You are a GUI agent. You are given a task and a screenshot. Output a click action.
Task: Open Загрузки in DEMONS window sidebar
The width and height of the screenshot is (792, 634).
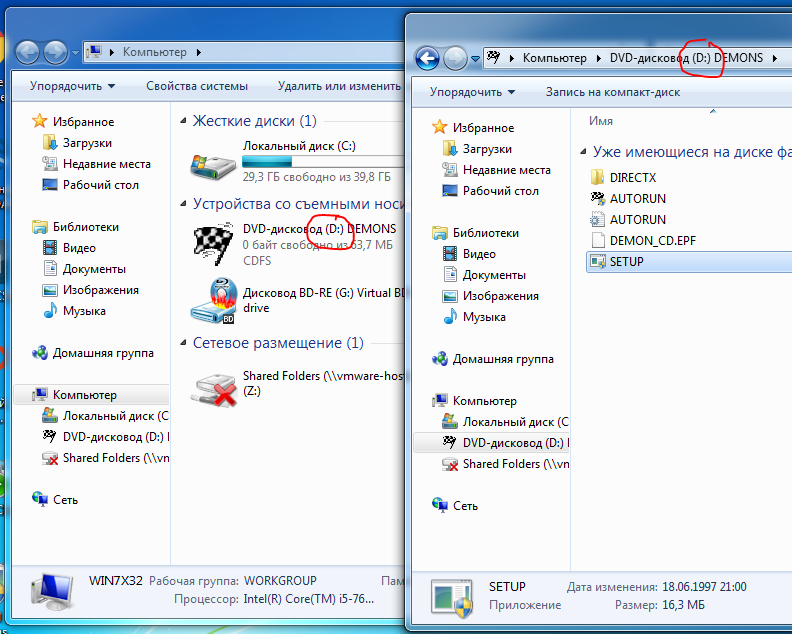point(487,149)
